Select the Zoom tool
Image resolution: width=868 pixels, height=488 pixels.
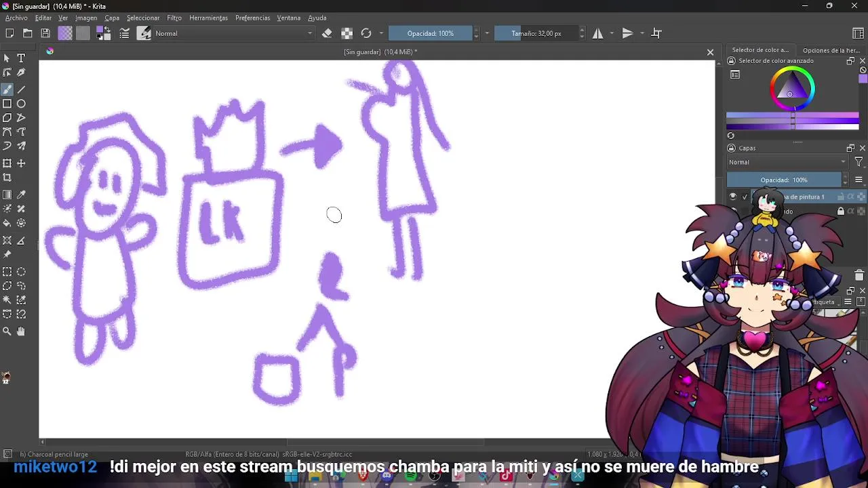tap(7, 331)
